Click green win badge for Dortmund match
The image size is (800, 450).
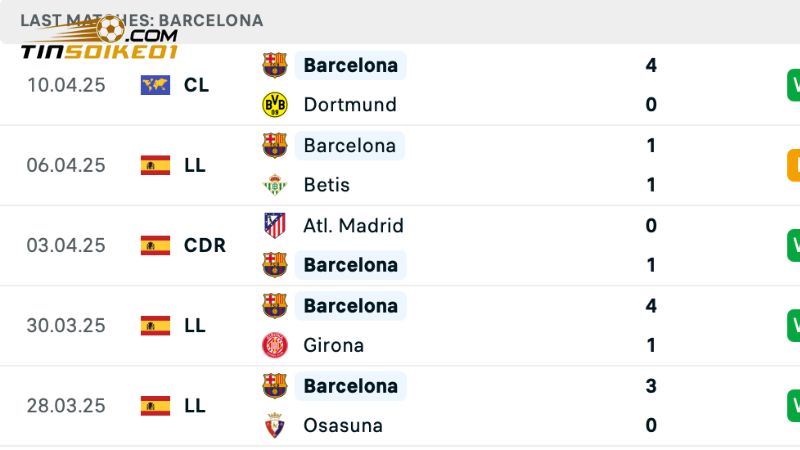coord(794,85)
